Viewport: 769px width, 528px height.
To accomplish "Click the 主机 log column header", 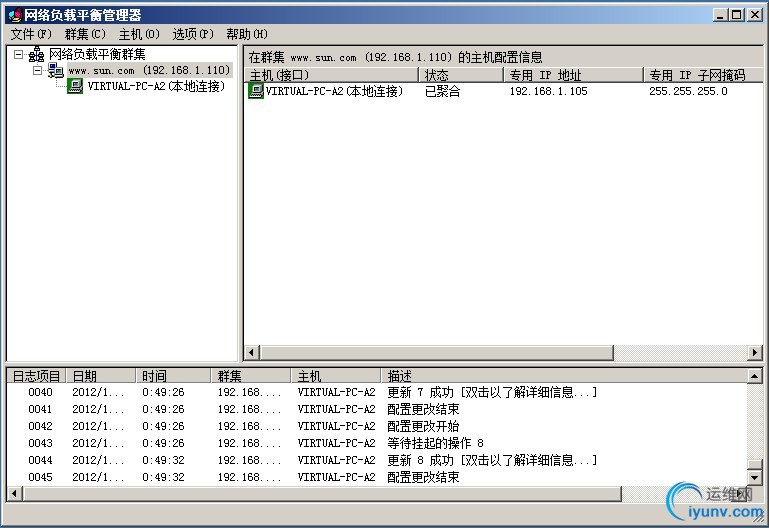I will click(x=336, y=376).
